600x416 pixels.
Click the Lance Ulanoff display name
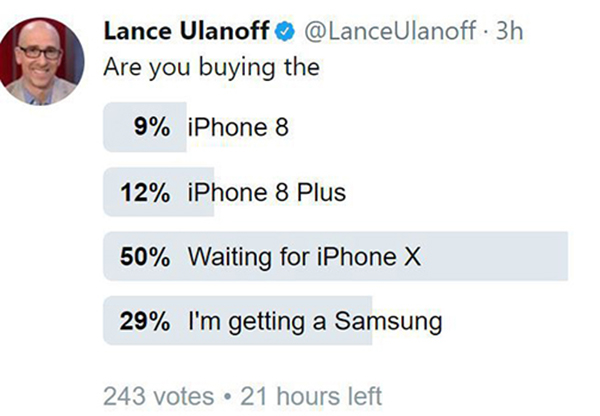pyautogui.click(x=188, y=31)
